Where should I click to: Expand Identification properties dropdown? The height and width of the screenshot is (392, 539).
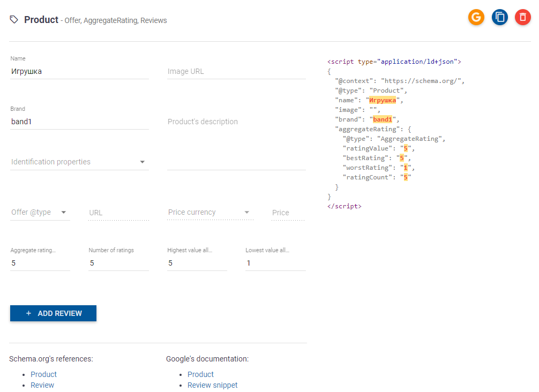(79, 162)
